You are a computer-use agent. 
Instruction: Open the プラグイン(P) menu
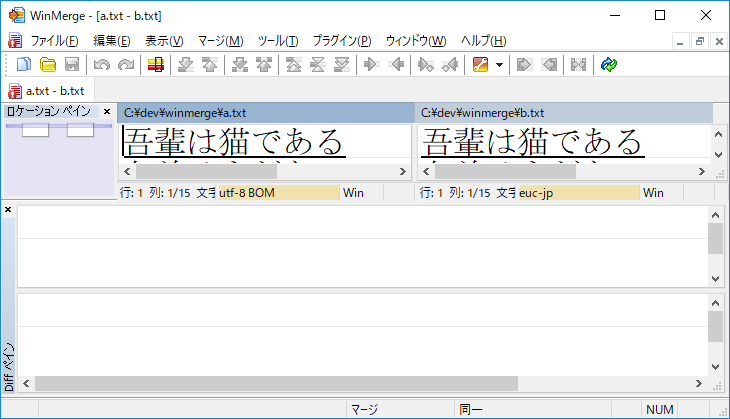point(342,41)
